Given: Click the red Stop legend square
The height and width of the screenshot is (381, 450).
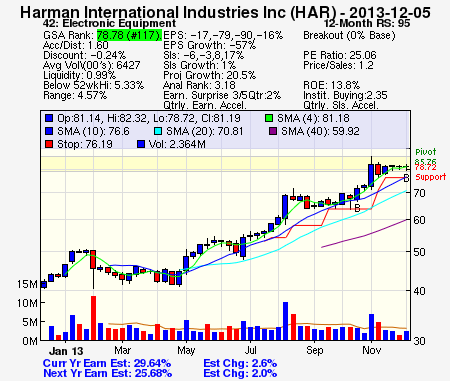Looking at the screenshot, I should (49, 144).
